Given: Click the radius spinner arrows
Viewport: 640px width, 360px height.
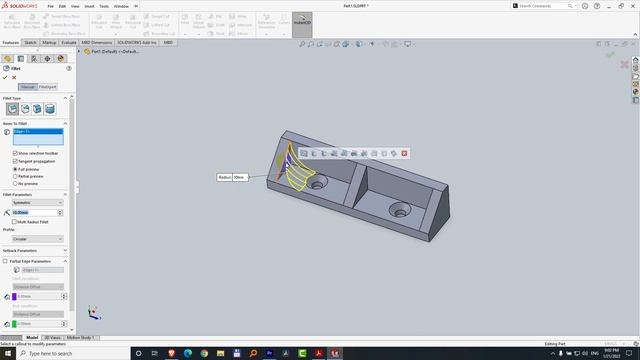Looking at the screenshot, I should coord(60,213).
